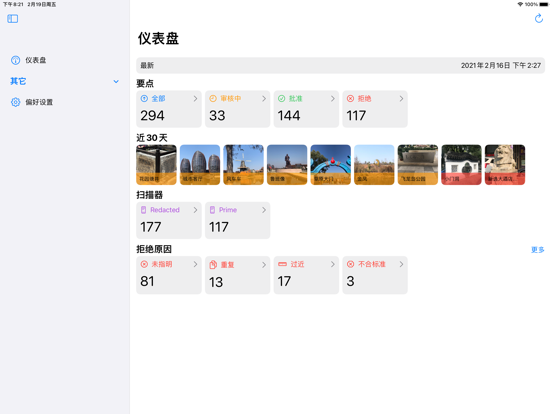Viewport: 552px width, 414px height.
Task: Click the 294 total count
Action: click(x=152, y=116)
